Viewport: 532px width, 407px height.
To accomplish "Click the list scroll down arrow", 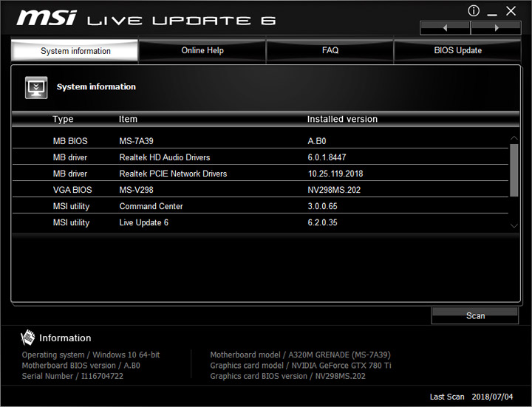I will [514, 225].
